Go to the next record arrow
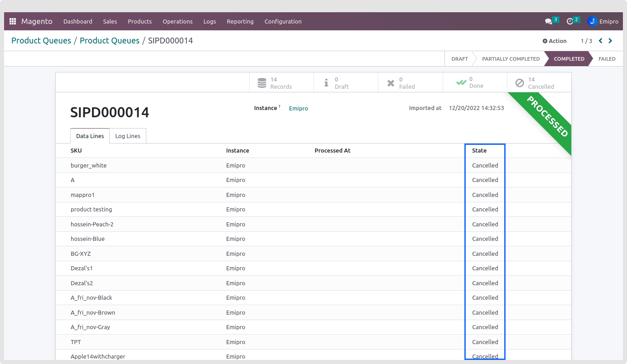The height and width of the screenshot is (364, 627). click(610, 41)
